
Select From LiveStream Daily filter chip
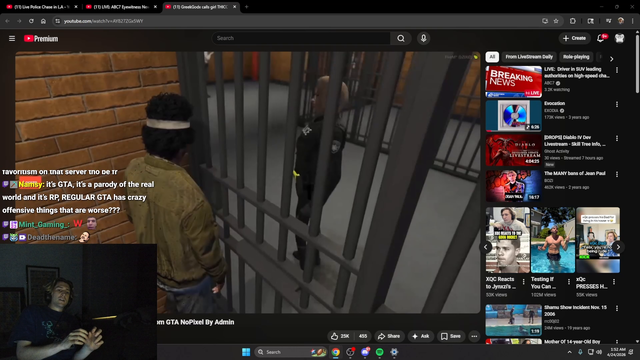[529, 57]
